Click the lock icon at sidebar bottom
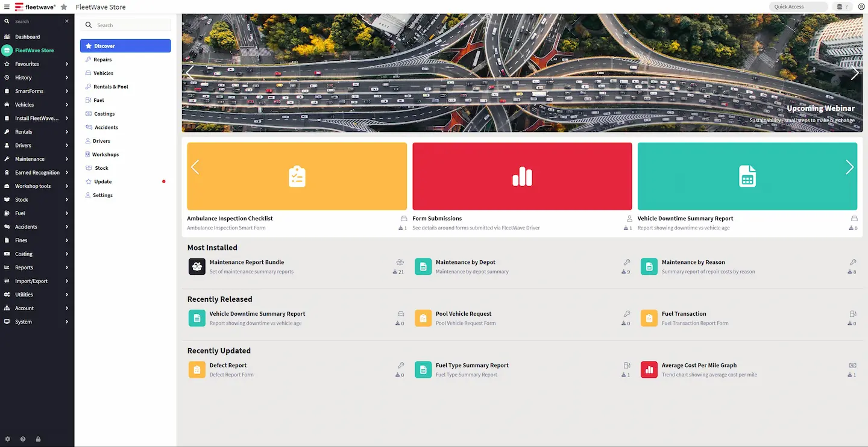 point(38,439)
